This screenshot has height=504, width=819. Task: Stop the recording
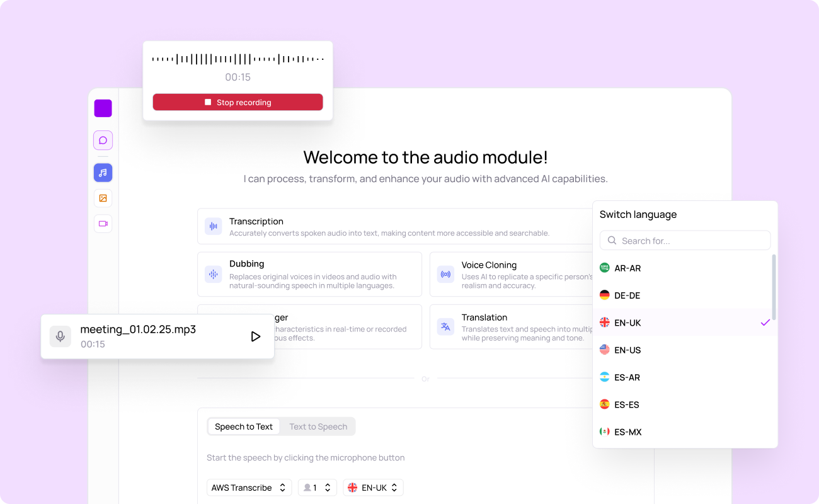coord(238,102)
